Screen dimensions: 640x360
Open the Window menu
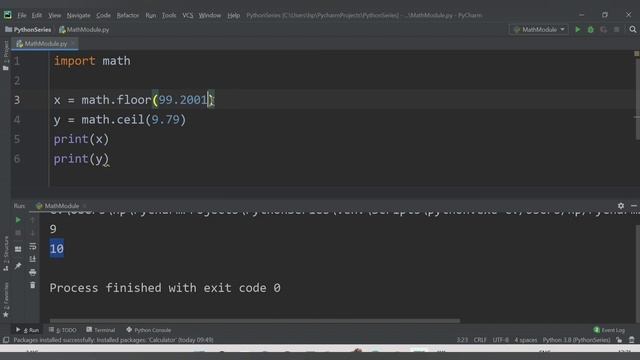coord(210,15)
